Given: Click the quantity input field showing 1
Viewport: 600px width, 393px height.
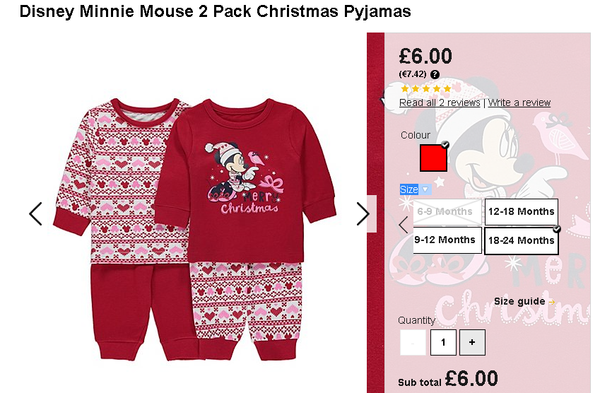Looking at the screenshot, I should (443, 342).
